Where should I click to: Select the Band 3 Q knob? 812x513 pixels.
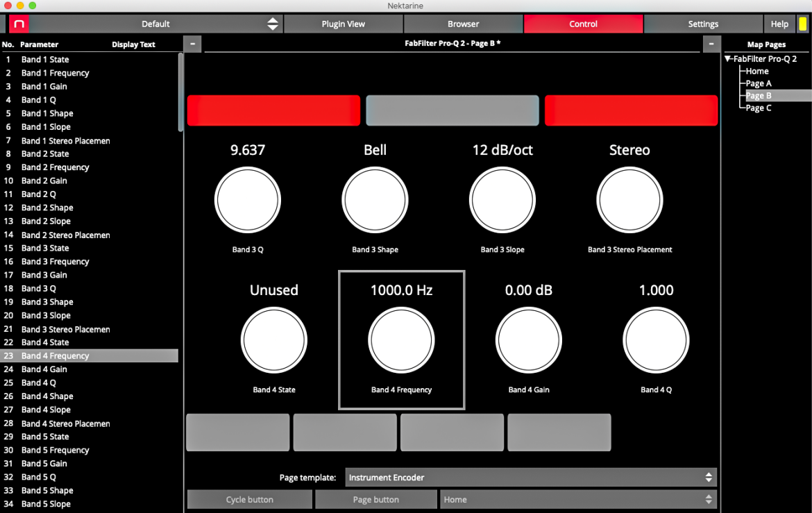248,200
